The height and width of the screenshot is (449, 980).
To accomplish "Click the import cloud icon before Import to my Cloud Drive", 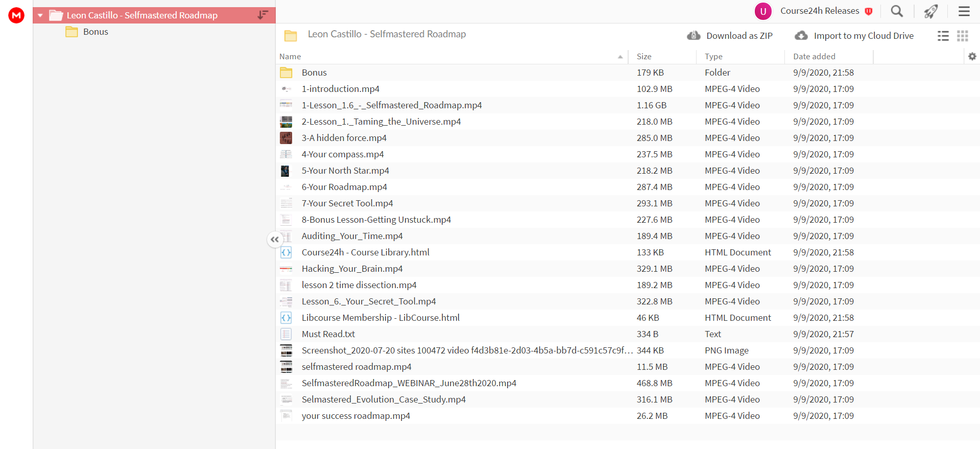I will point(801,35).
